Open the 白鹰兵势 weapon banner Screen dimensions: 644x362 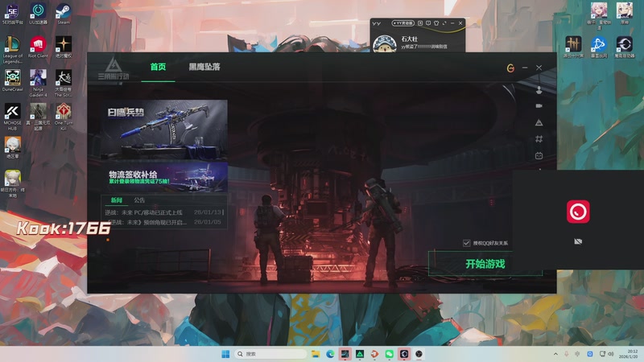tap(164, 130)
